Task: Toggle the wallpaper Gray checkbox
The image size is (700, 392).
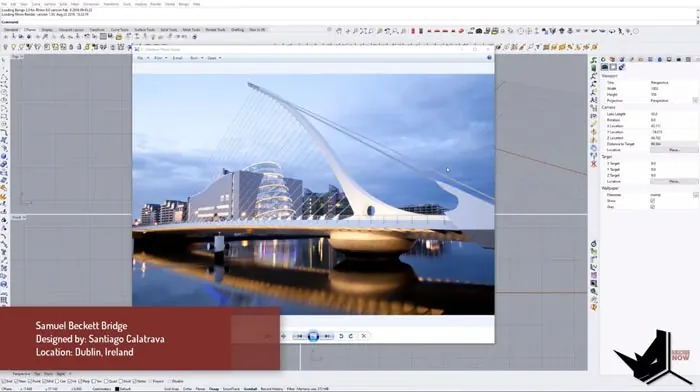Action: click(652, 207)
